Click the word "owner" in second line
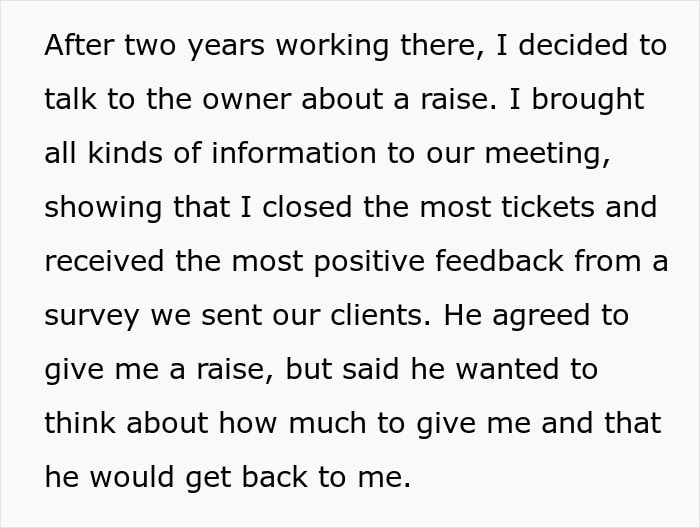The width and height of the screenshot is (700, 528). pyautogui.click(x=247, y=99)
